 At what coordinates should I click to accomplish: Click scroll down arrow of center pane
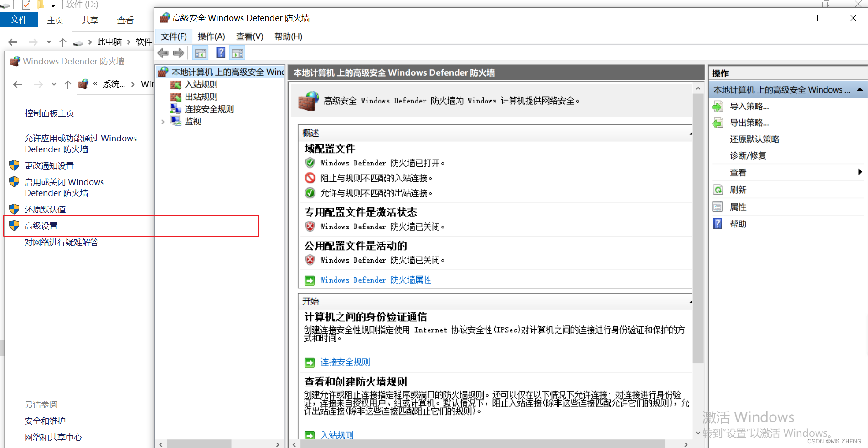click(698, 433)
